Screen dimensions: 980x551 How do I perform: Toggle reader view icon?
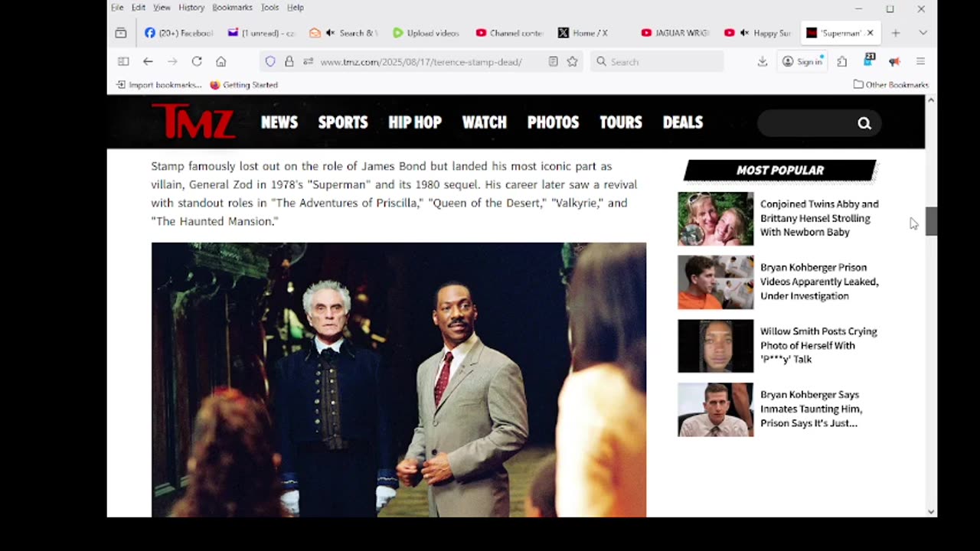[553, 62]
